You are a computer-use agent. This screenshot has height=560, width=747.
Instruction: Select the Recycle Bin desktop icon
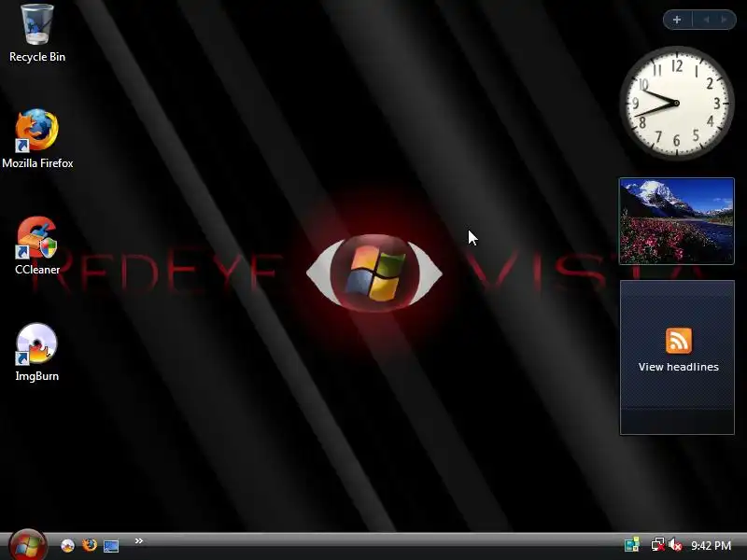37,33
